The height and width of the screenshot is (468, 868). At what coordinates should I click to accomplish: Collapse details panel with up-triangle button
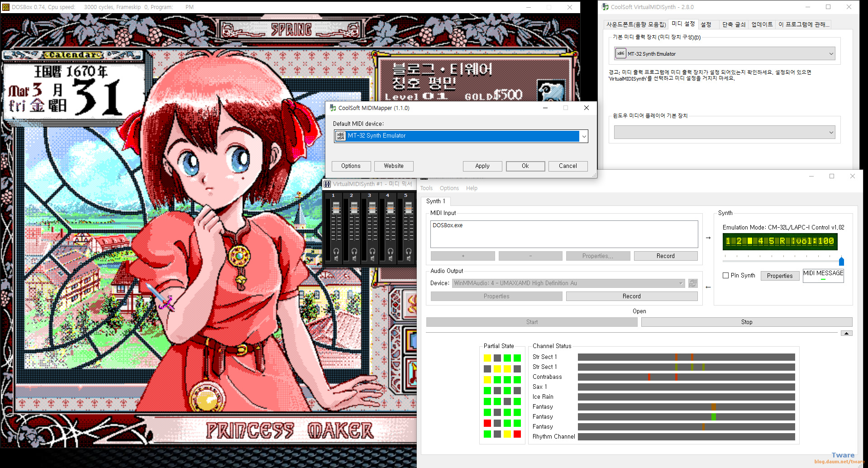click(x=847, y=333)
